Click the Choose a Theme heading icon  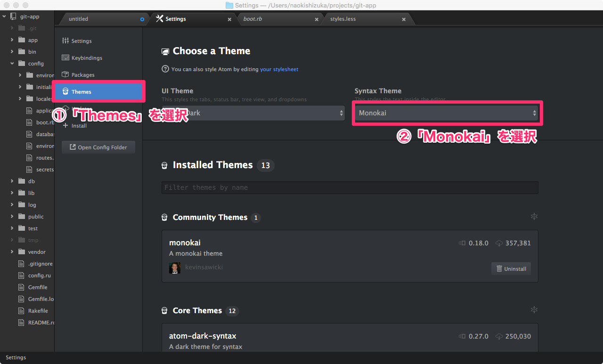[165, 51]
